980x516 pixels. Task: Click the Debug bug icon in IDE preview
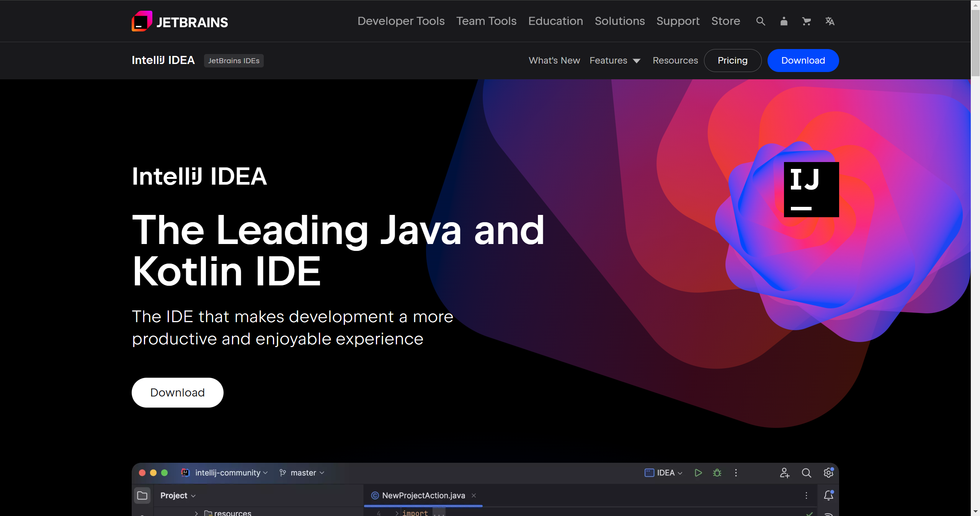[717, 473]
